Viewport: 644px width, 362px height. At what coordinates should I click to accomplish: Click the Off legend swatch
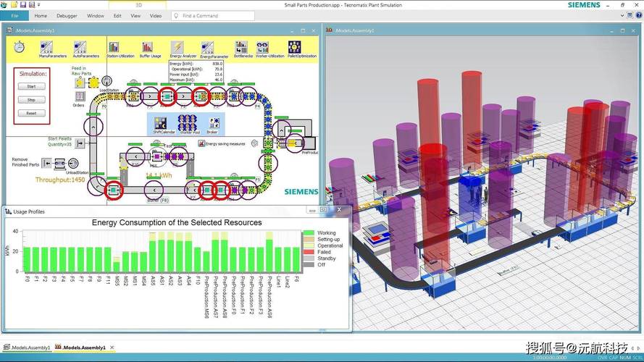coord(309,265)
